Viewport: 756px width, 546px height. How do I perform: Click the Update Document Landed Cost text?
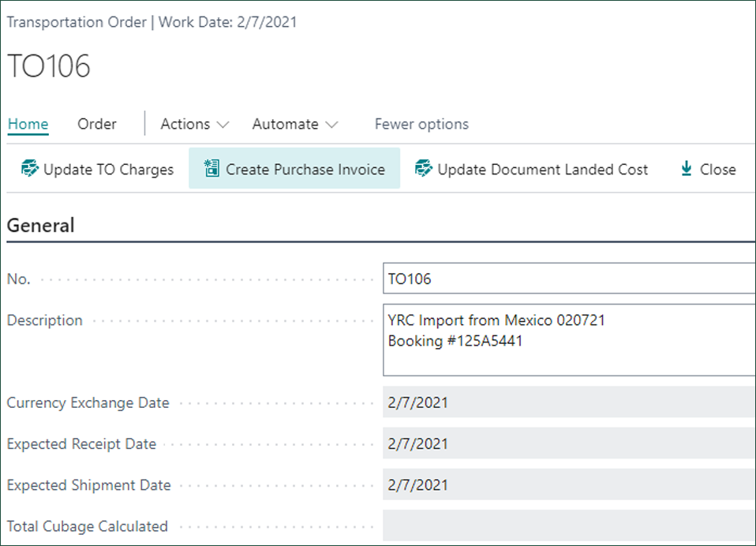pos(542,170)
